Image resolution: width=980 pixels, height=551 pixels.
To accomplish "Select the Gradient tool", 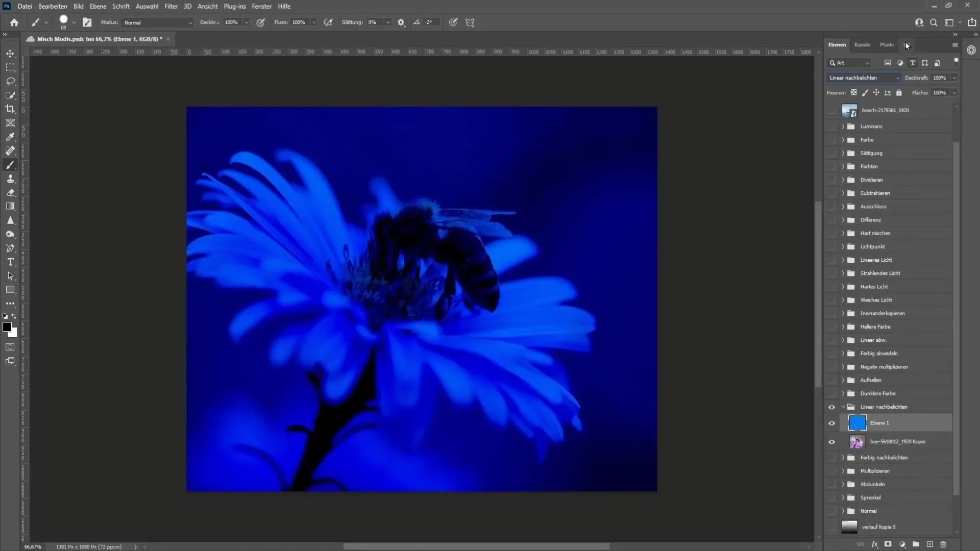I will (x=10, y=206).
